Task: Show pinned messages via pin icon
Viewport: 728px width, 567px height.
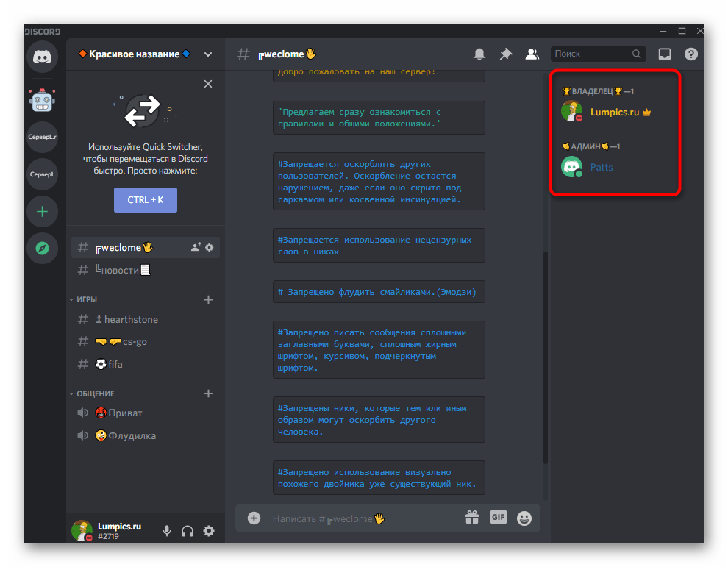Action: 505,54
